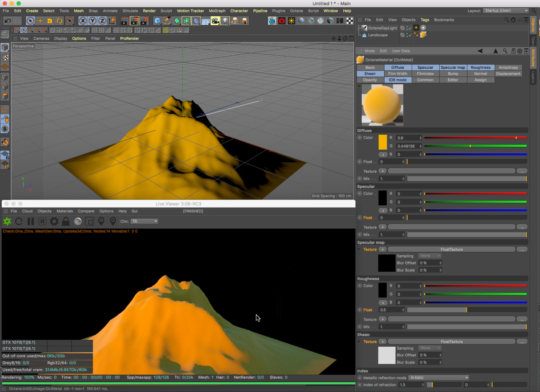Click the Octane send scene logo icon
The height and width of the screenshot is (392, 540).
(x=7, y=221)
